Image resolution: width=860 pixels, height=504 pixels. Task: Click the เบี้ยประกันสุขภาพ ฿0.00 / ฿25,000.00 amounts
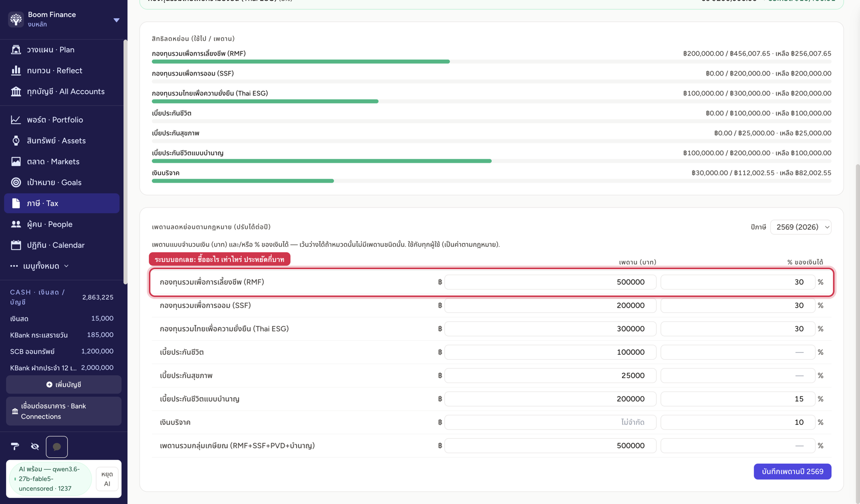click(x=772, y=133)
